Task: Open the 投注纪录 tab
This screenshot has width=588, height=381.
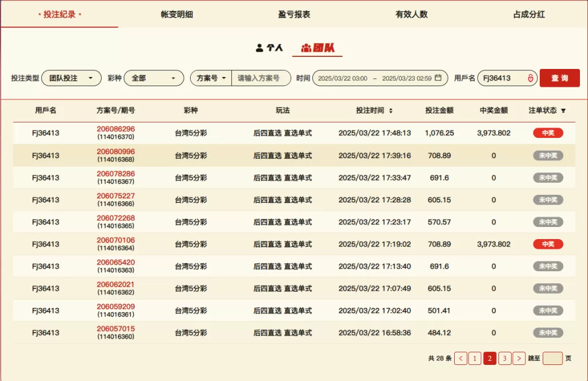Action: point(60,14)
